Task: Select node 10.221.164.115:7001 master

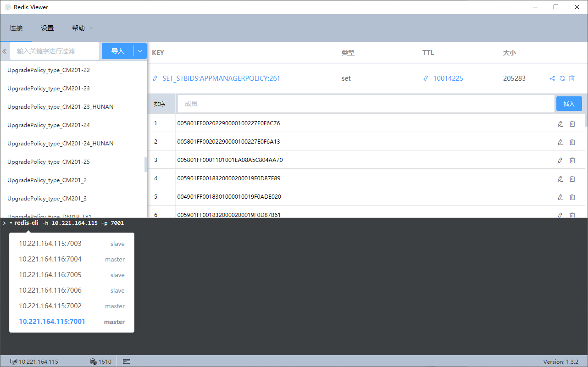Action: point(72,322)
